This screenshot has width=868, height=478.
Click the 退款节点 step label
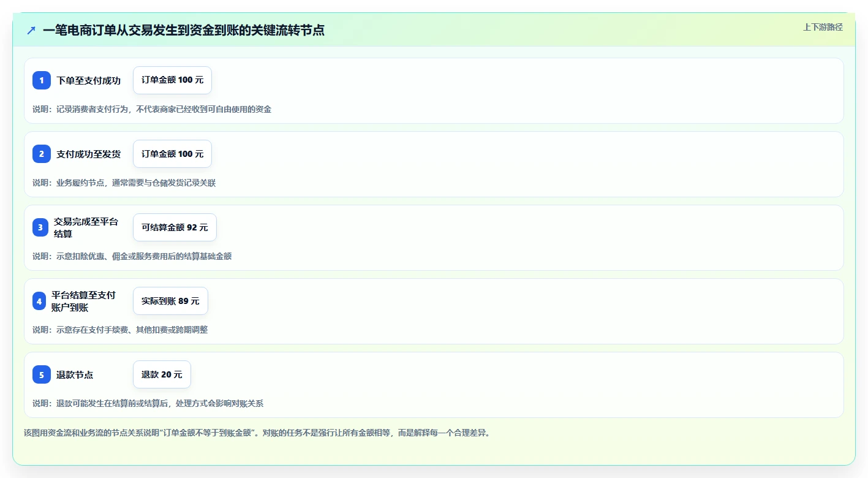[x=75, y=374]
